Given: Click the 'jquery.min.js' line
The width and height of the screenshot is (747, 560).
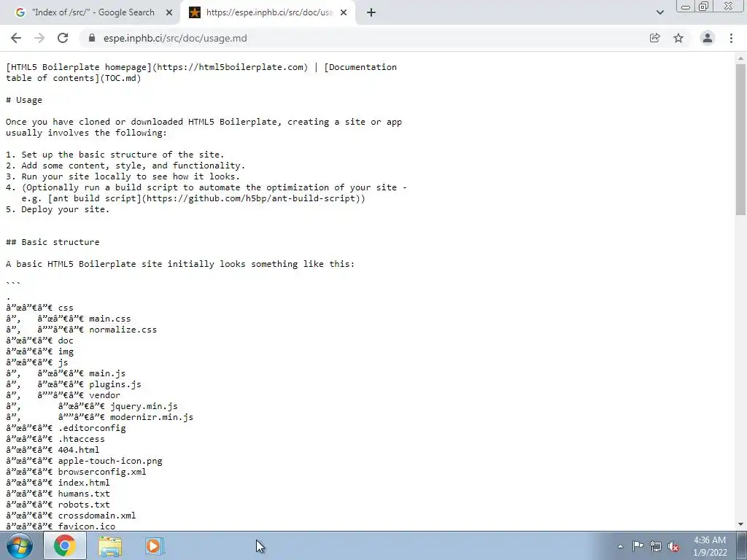Looking at the screenshot, I should (91, 406).
